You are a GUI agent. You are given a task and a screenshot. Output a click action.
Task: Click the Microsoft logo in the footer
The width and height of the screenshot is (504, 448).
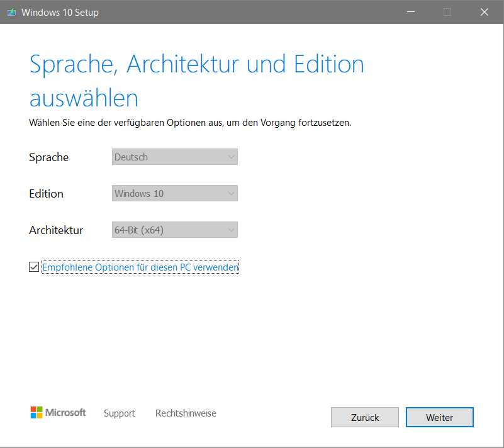pyautogui.click(x=58, y=413)
